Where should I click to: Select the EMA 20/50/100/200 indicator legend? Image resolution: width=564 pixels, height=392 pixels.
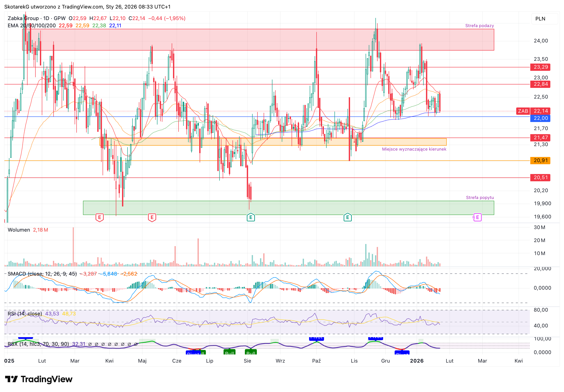[x=32, y=26]
